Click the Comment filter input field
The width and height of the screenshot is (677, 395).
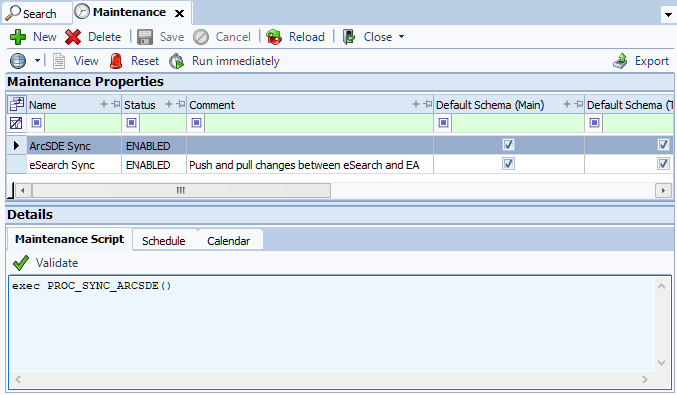coord(319,123)
